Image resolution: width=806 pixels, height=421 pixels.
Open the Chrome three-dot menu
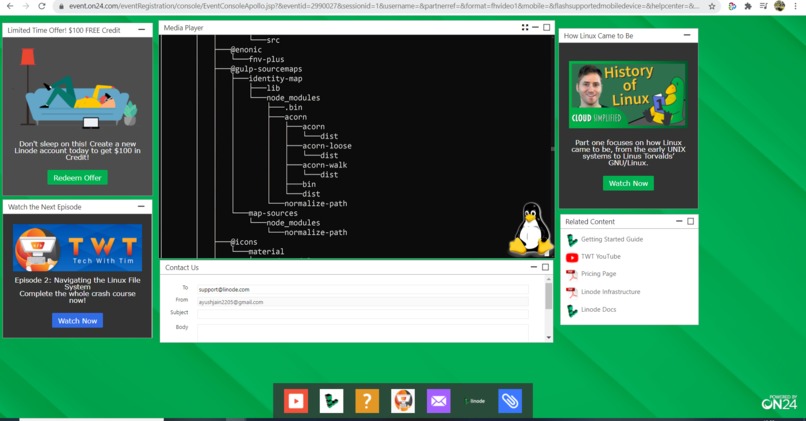[796, 6]
